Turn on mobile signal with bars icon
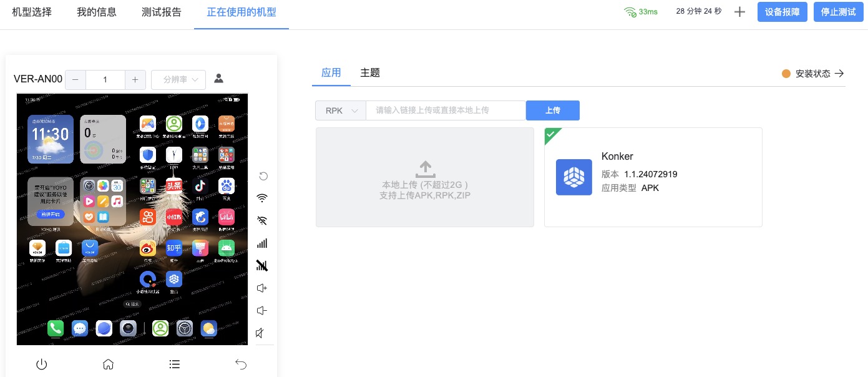Image resolution: width=868 pixels, height=377 pixels. coord(263,243)
